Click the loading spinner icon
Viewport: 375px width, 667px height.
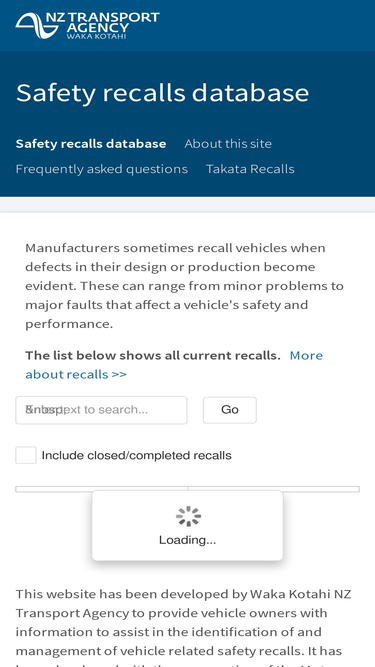(x=188, y=516)
